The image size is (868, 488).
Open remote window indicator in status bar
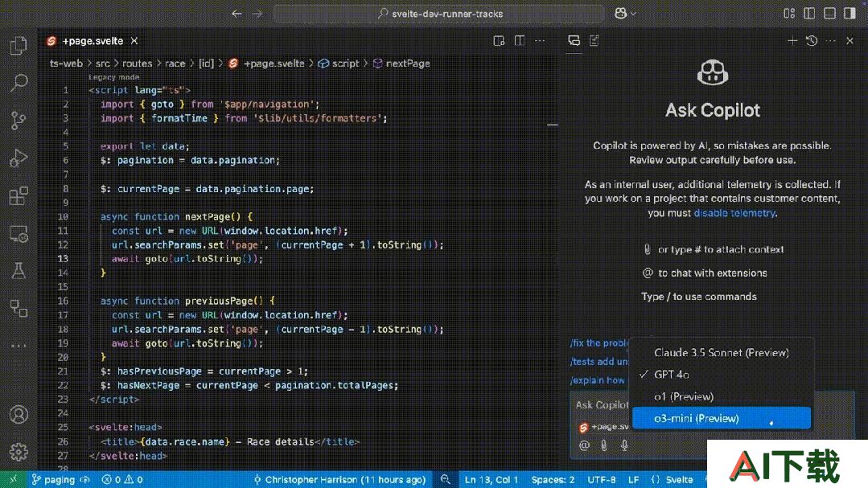tap(14, 479)
